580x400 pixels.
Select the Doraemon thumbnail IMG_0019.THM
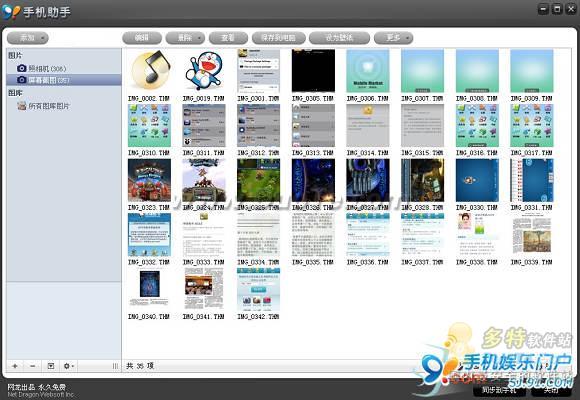(204, 70)
